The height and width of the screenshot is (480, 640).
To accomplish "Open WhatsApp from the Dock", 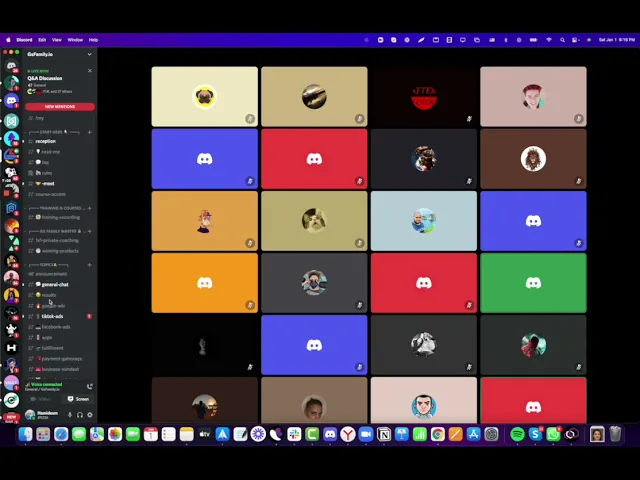I will click(x=553, y=434).
